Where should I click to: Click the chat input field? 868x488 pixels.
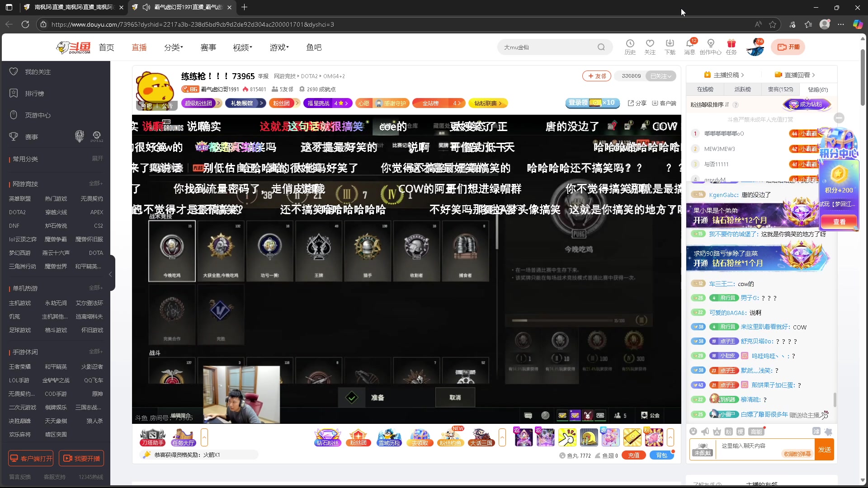pyautogui.click(x=766, y=449)
